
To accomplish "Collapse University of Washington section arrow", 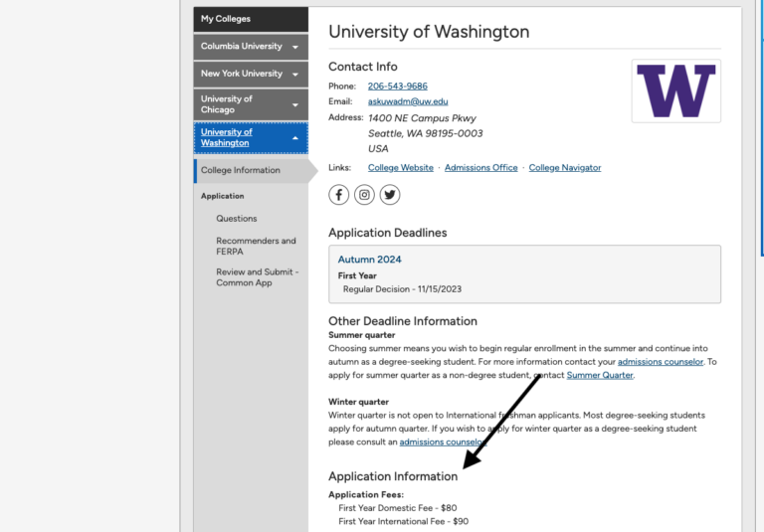I will (295, 138).
